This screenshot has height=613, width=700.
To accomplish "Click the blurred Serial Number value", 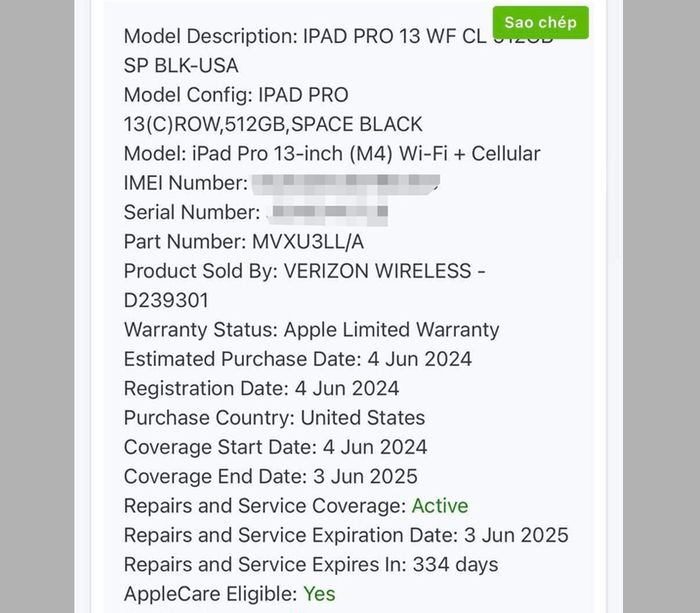I will [329, 213].
